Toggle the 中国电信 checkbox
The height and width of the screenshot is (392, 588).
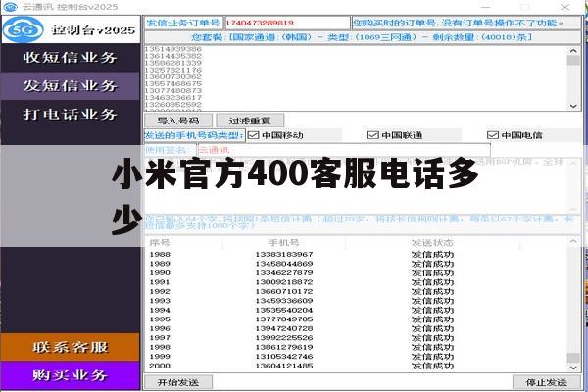click(492, 135)
